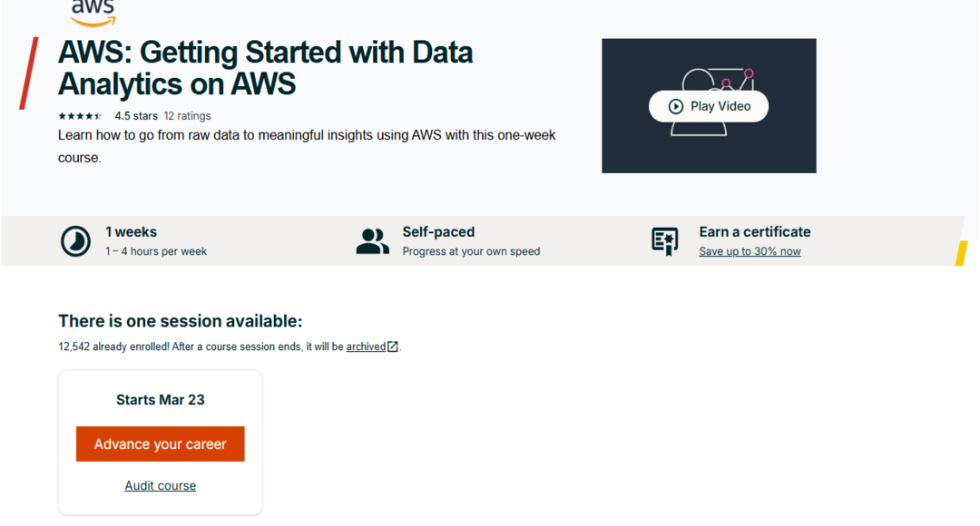Click the clock duration icon
Screen dimensions: 980x526
coord(75,241)
